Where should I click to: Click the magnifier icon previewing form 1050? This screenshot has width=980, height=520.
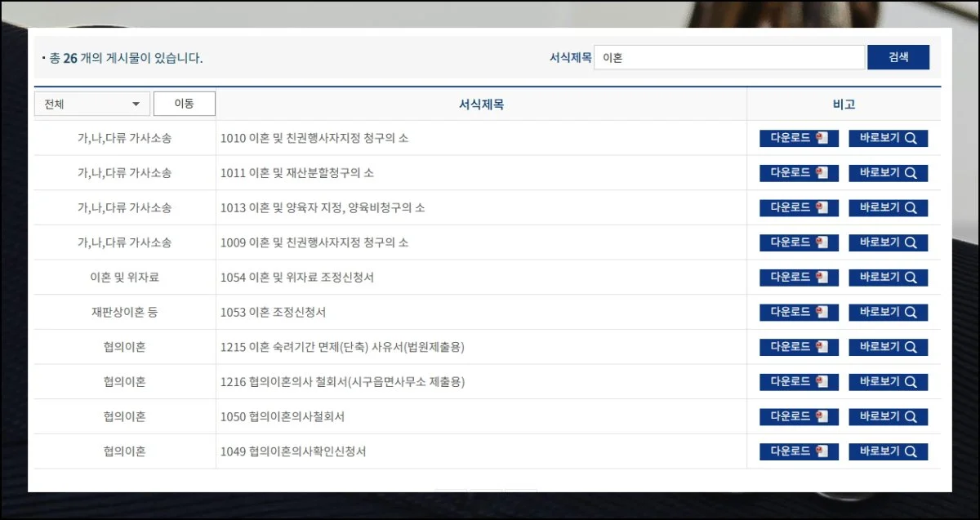(x=911, y=416)
